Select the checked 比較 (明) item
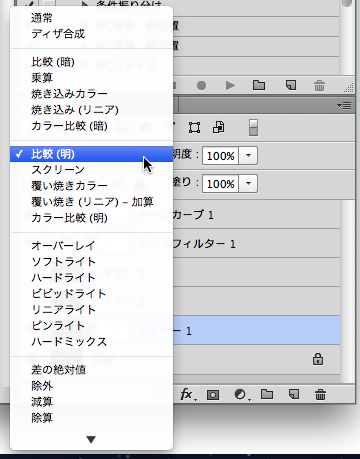Viewport: 360px width, 459px height. pos(91,154)
